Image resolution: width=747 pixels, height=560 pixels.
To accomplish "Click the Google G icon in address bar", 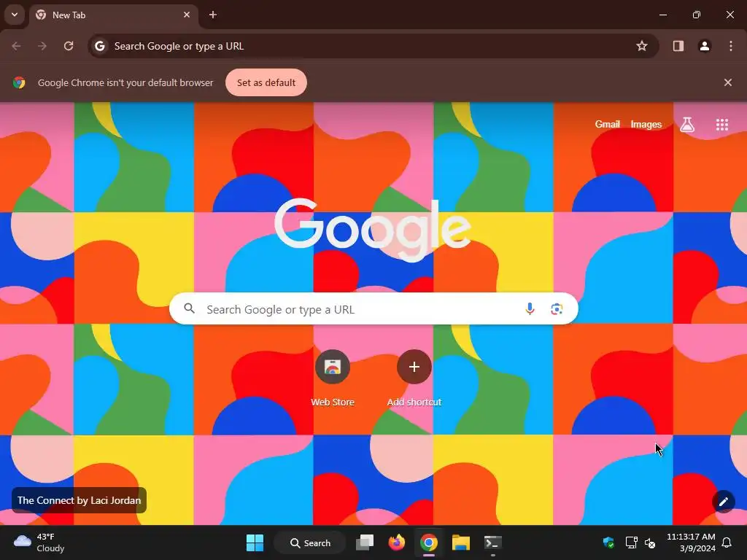I will 99,46.
